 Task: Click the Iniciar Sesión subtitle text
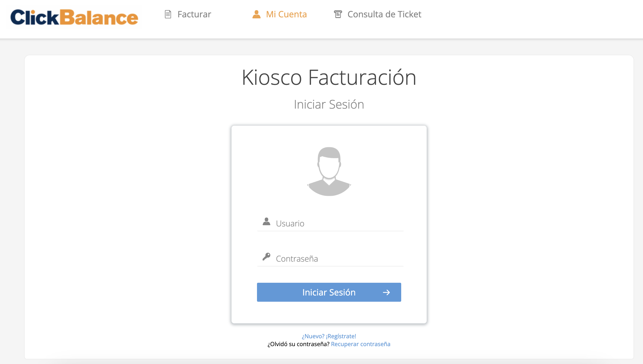[329, 105]
